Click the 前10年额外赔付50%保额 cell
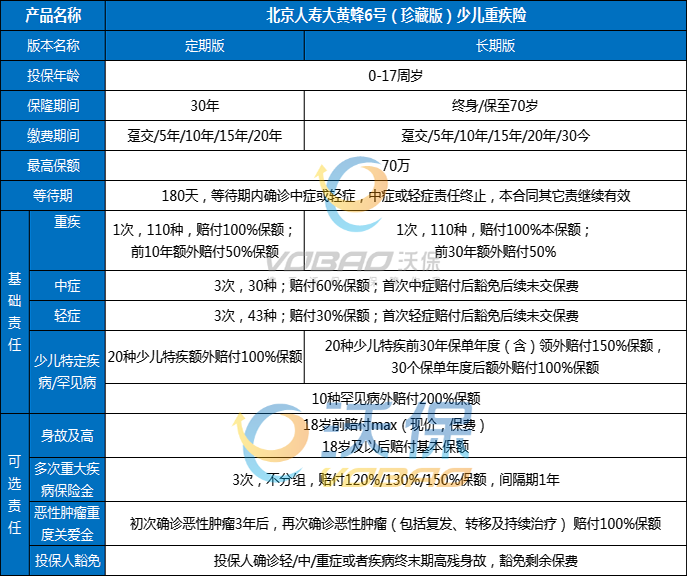The image size is (687, 576). [x=205, y=240]
